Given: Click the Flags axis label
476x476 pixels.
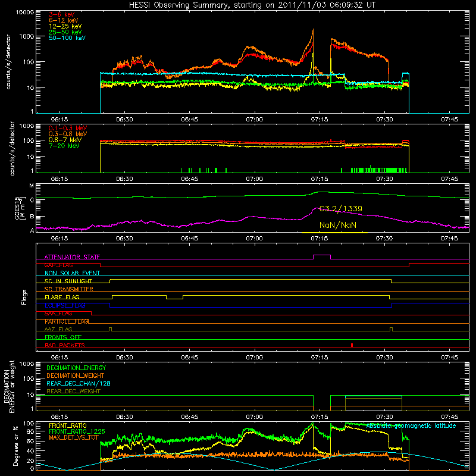Looking at the screenshot, I should 24,297.
